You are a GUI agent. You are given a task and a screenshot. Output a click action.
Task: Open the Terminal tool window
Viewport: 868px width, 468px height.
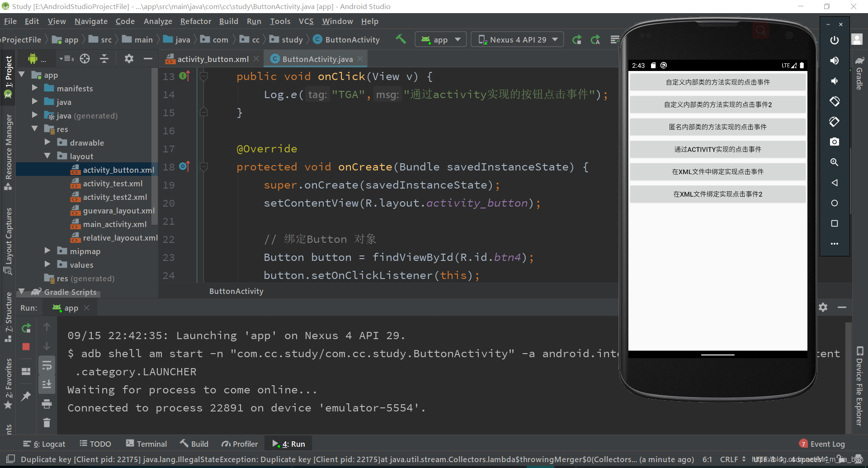pyautogui.click(x=146, y=444)
